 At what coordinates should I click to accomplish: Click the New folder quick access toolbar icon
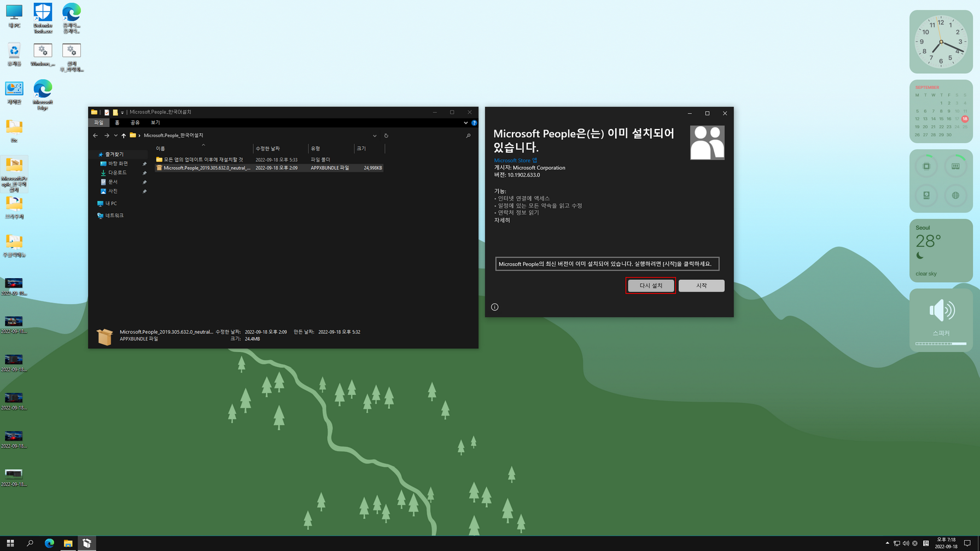coord(115,112)
